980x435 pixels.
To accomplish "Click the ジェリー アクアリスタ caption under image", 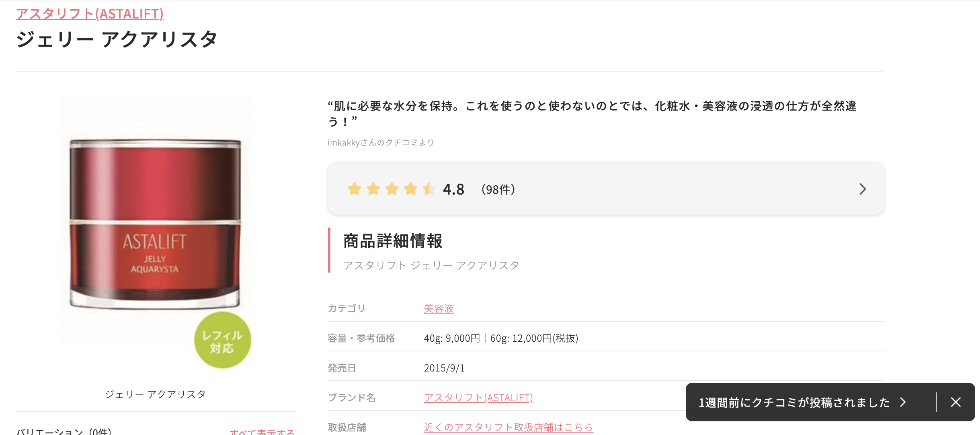I will tap(155, 394).
